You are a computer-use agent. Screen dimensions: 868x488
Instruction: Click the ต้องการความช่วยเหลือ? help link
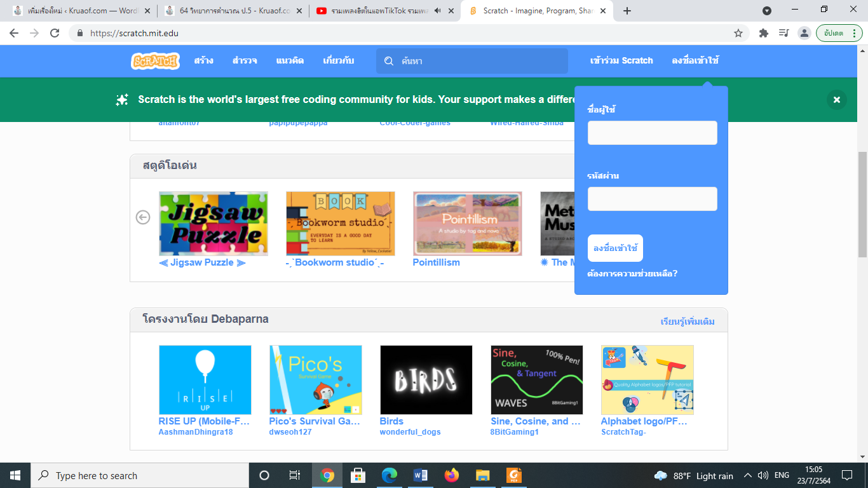632,274
